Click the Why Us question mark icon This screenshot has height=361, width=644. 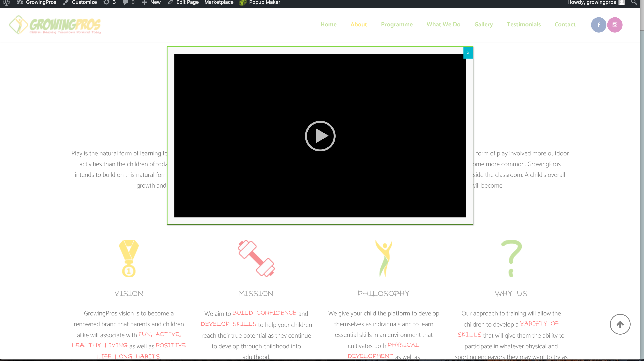click(511, 258)
